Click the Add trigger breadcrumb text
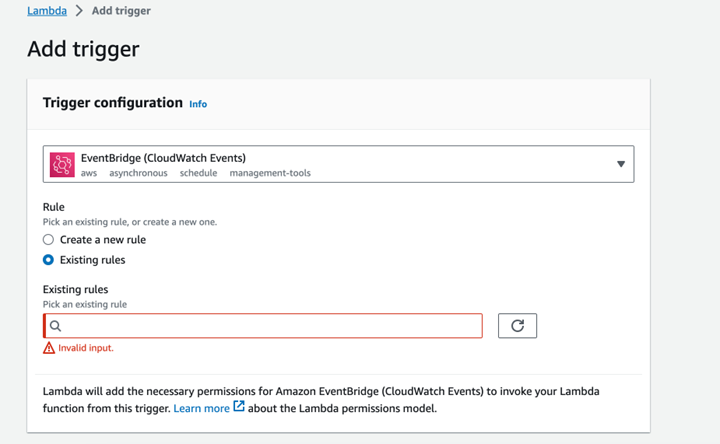 pos(121,11)
